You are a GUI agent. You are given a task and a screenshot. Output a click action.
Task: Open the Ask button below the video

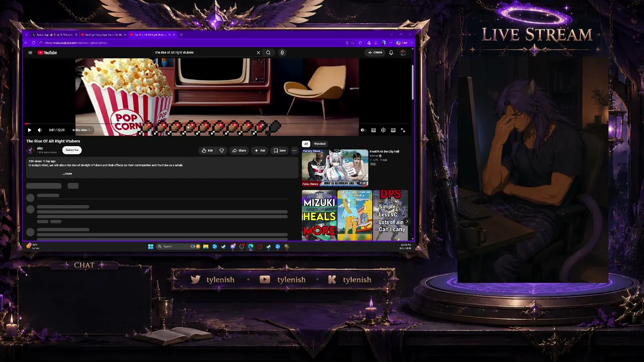point(260,150)
